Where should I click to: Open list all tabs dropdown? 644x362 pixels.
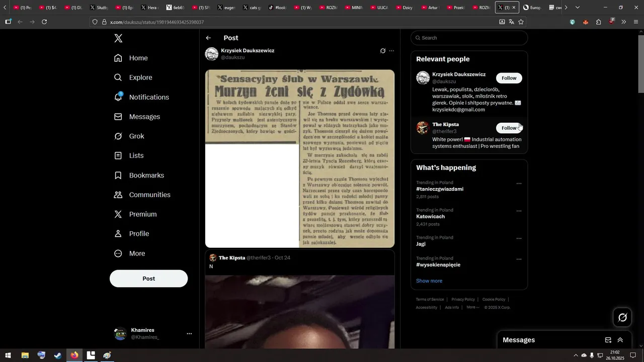(x=578, y=8)
